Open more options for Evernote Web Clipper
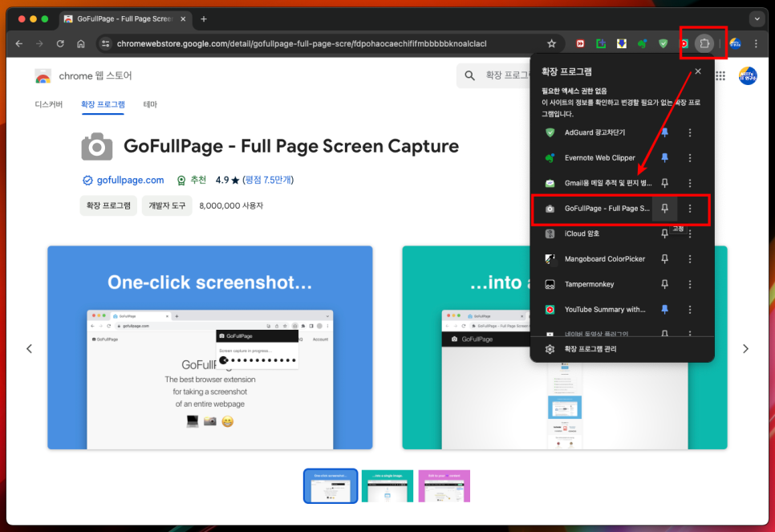 (689, 158)
